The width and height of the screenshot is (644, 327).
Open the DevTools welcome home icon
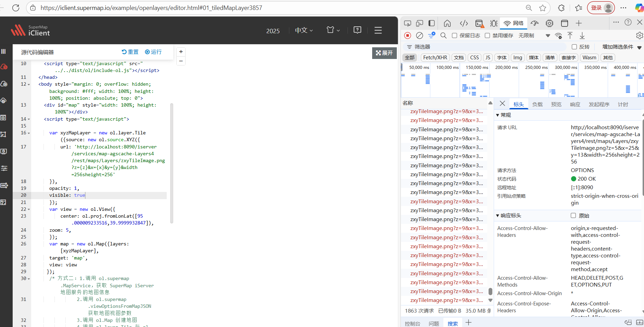click(447, 23)
